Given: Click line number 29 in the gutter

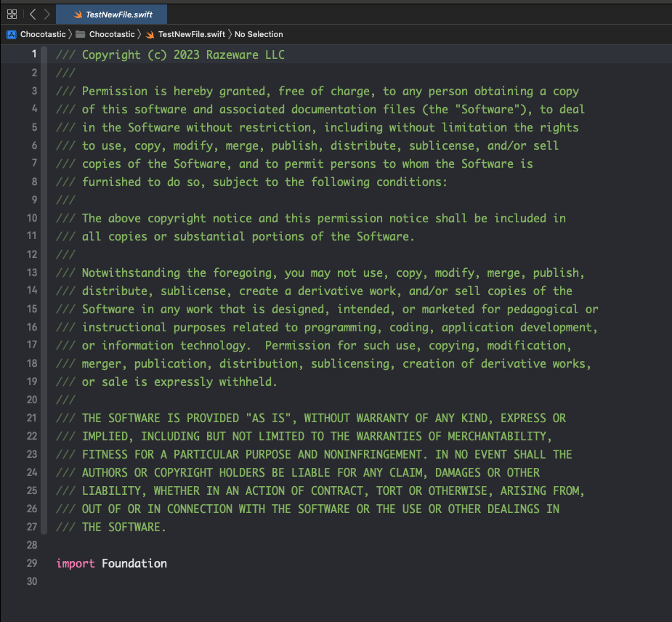Looking at the screenshot, I should pos(32,563).
